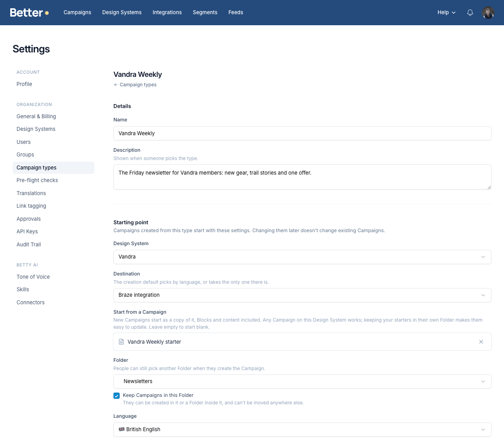Open API Keys settings
Screen dimensions: 504x443
[54, 231]
